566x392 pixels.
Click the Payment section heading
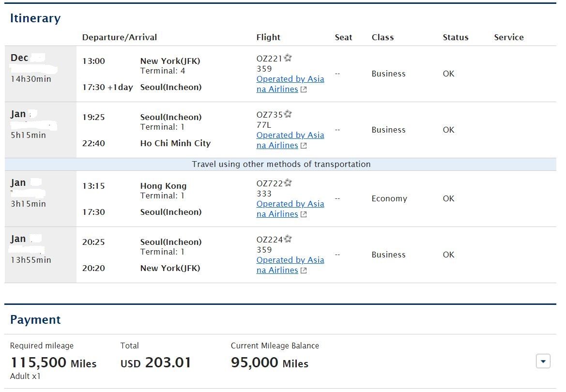coord(35,320)
